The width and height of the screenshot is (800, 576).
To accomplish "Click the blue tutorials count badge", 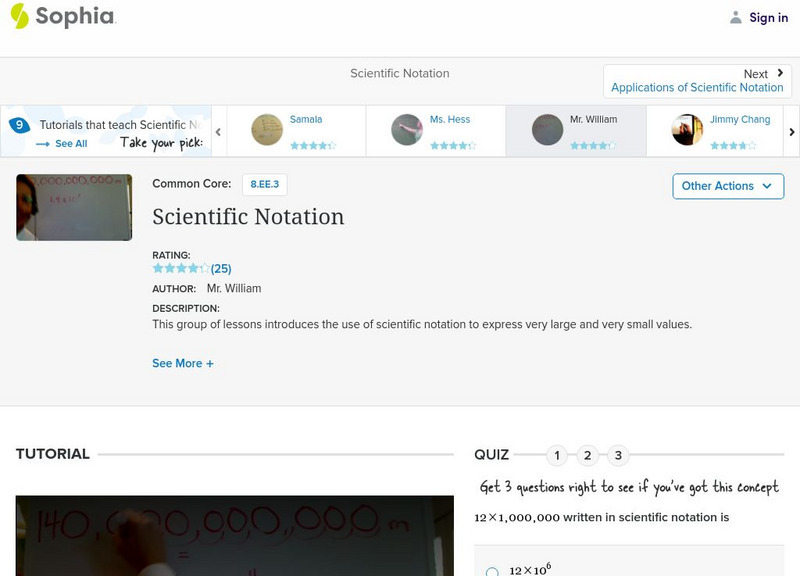I will [17, 125].
